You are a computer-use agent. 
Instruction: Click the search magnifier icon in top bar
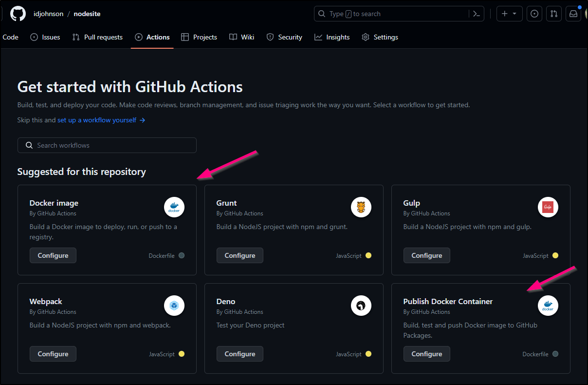(322, 14)
